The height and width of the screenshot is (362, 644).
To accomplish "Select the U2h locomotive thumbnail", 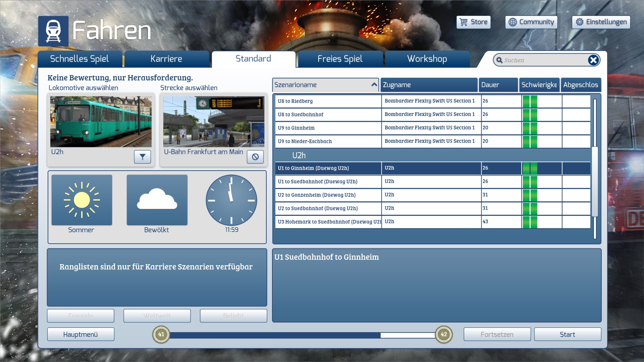I will [x=101, y=122].
